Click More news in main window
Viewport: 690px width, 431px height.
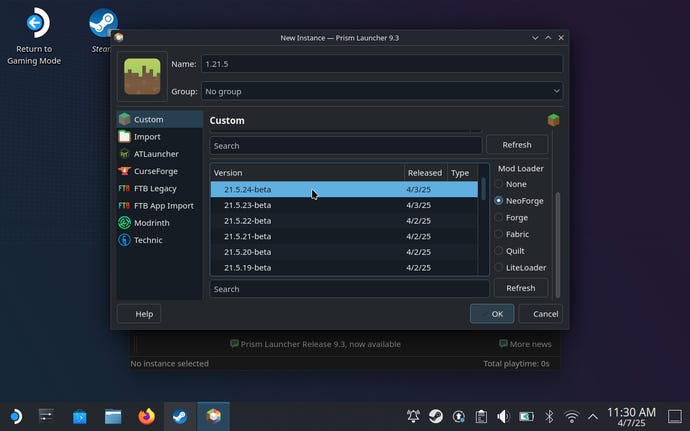pyautogui.click(x=525, y=344)
